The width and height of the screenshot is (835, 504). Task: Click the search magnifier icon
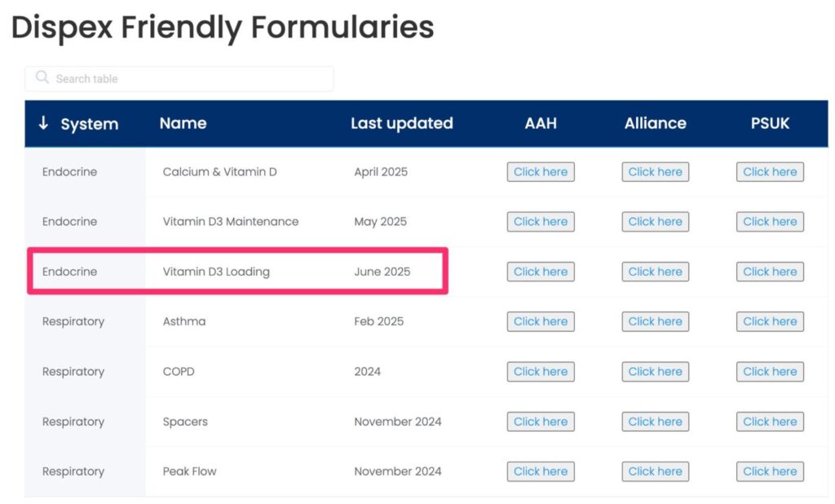point(42,77)
